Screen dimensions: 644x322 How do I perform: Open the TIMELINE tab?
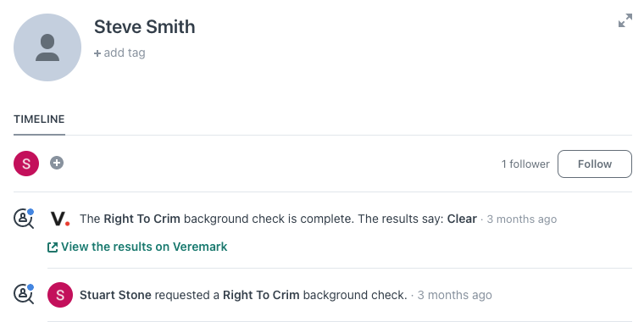[x=39, y=119]
